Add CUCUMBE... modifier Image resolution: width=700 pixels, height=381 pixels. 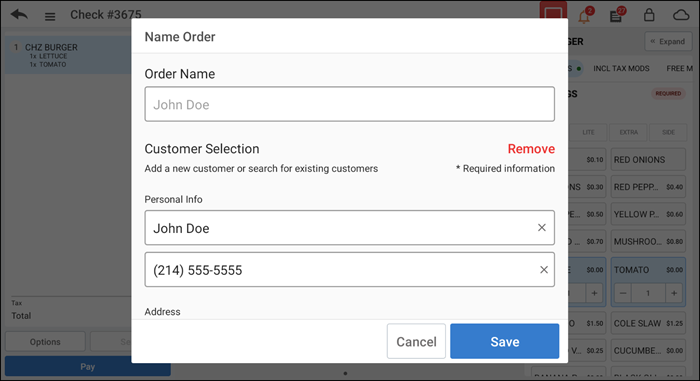(648, 350)
